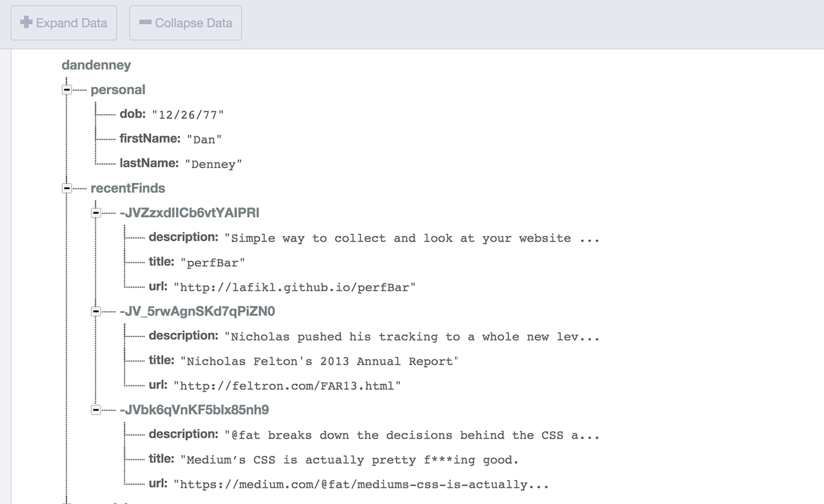The height and width of the screenshot is (504, 824).
Task: Select the Medium's CSS title value
Action: (349, 460)
